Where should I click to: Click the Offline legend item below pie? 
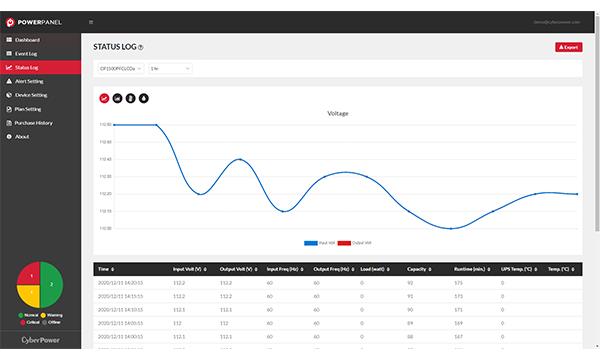51,322
